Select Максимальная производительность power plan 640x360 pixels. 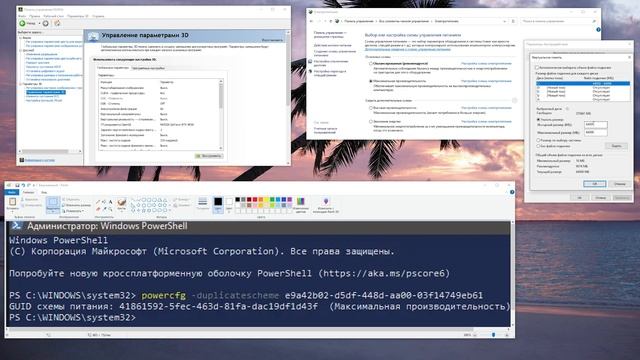click(371, 81)
